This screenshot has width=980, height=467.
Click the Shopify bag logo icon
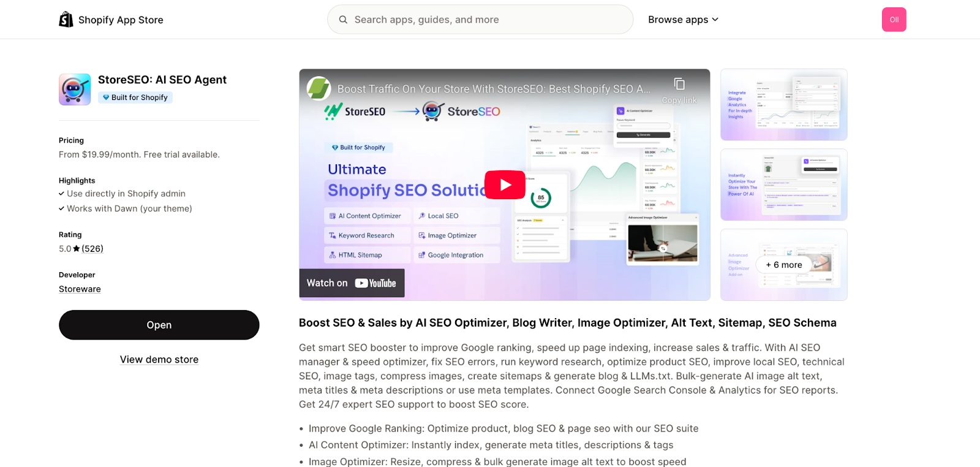(x=66, y=20)
